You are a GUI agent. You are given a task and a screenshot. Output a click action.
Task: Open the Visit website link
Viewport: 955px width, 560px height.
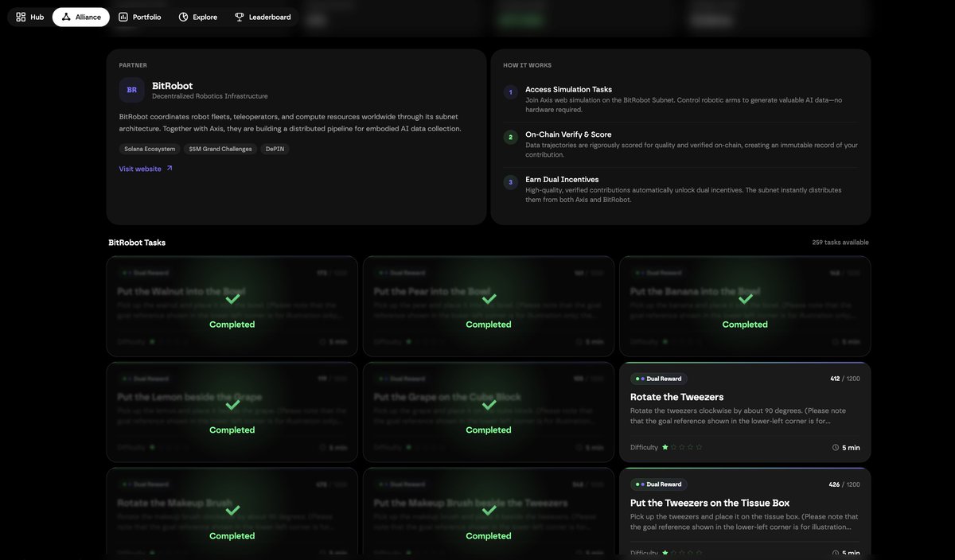coord(140,169)
